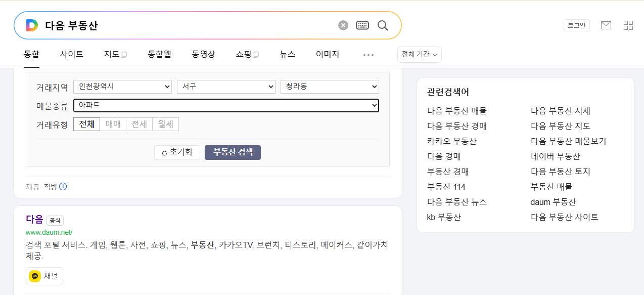The height and width of the screenshot is (295, 644).
Task: Click related search 다음 부동산 매물
Action: pos(457,111)
